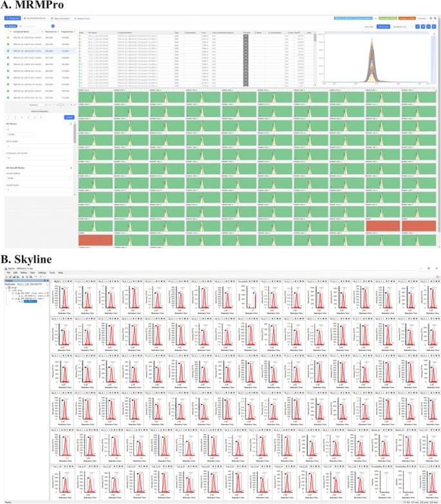
Task: Collapse the XIC Params section
Action: (x=39, y=124)
